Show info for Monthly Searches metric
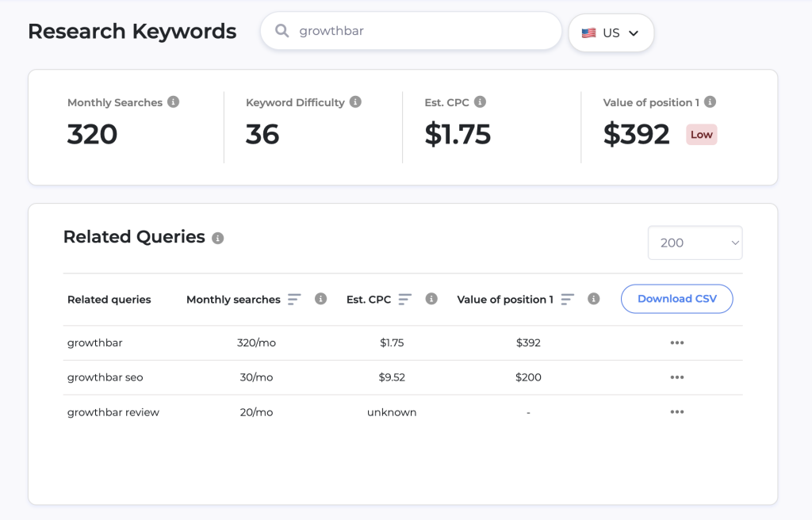The image size is (812, 520). click(x=174, y=102)
